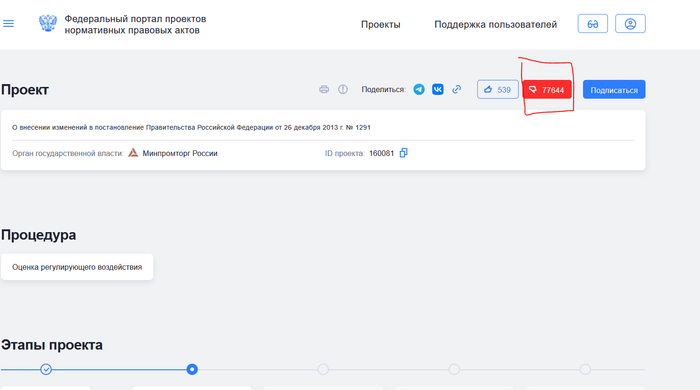The width and height of the screenshot is (700, 390).
Task: Dislike the project with 77644 button
Action: pos(547,90)
